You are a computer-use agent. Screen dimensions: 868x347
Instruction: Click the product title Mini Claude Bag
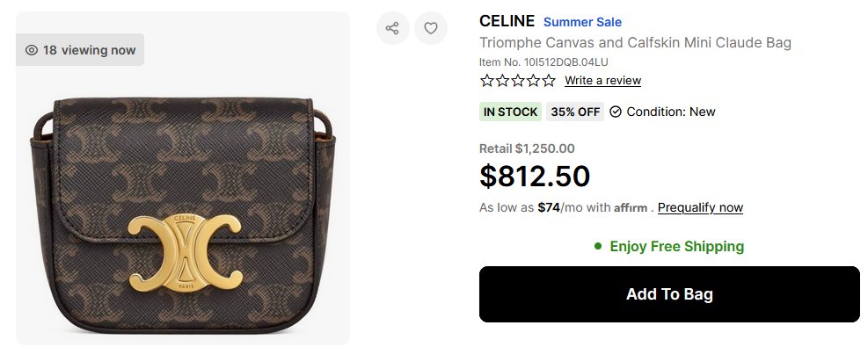pos(636,42)
